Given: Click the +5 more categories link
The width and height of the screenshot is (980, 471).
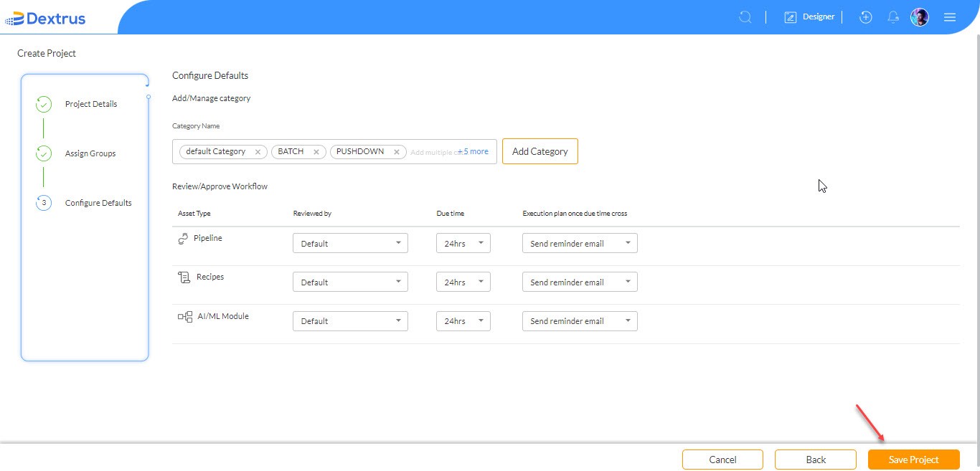Looking at the screenshot, I should [x=473, y=151].
